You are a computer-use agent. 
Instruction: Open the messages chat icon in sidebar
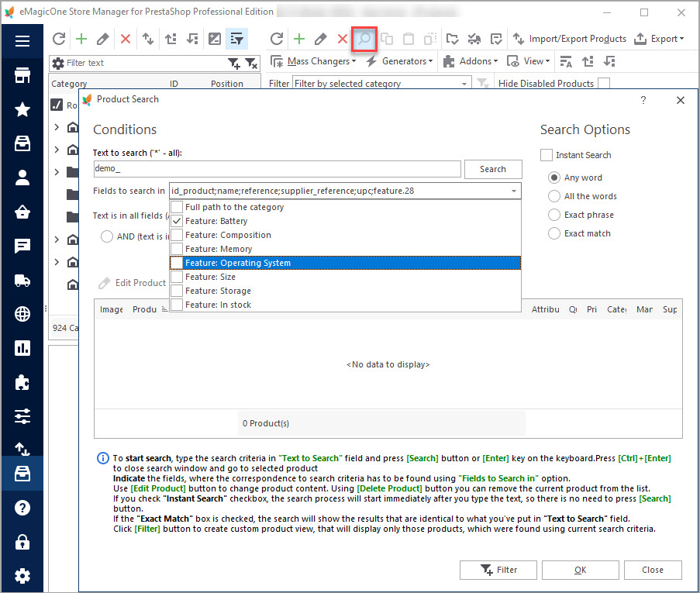22,246
